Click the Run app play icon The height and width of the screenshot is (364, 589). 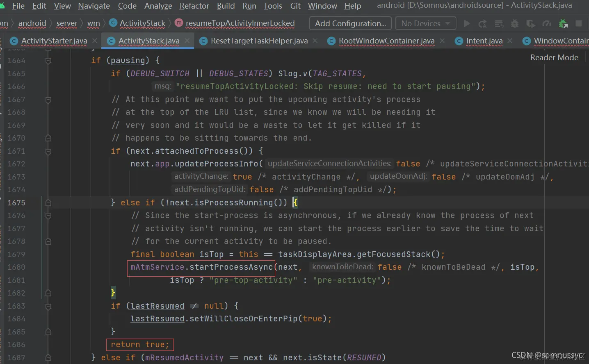pyautogui.click(x=467, y=23)
